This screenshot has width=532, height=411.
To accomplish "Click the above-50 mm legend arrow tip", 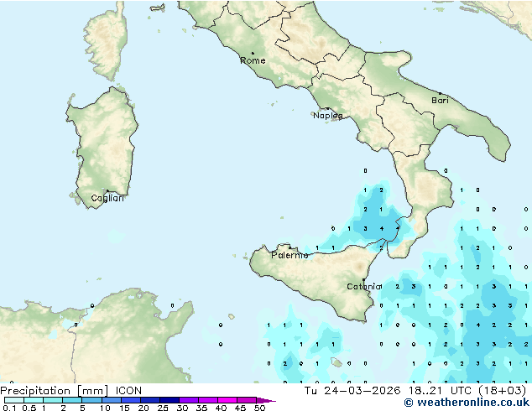I will coord(266,400).
